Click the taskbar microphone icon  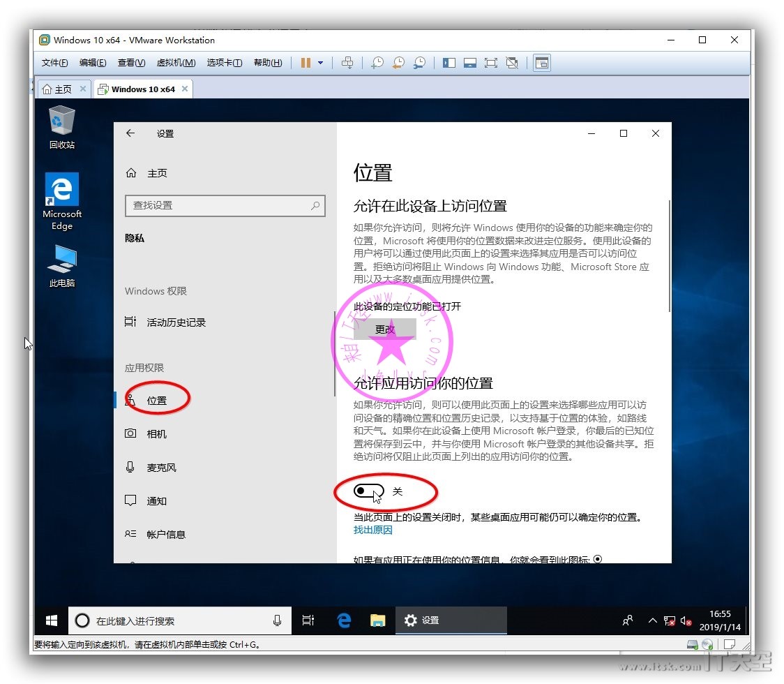click(278, 620)
